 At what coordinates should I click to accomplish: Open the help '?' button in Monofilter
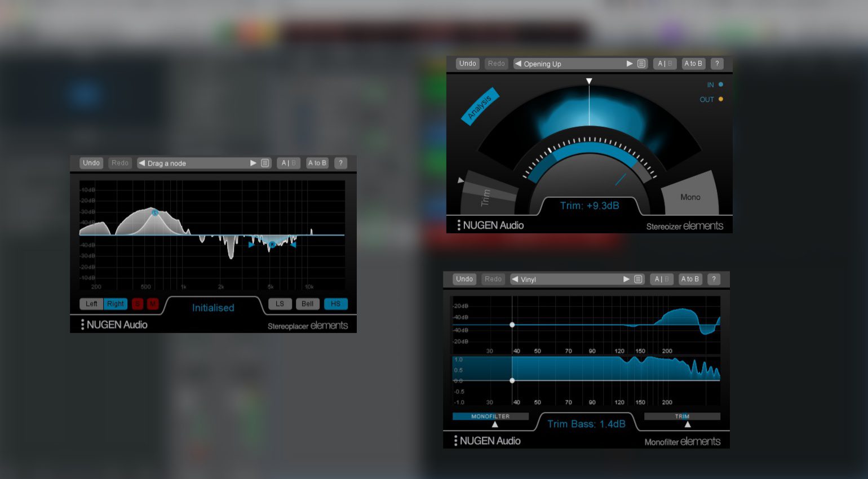click(714, 279)
